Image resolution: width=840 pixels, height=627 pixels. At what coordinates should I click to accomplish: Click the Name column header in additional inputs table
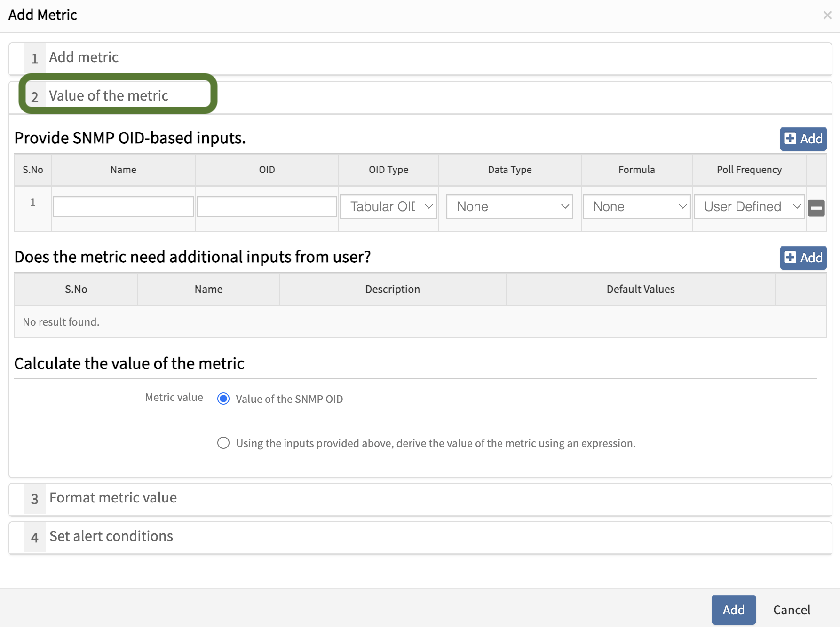[x=208, y=290]
